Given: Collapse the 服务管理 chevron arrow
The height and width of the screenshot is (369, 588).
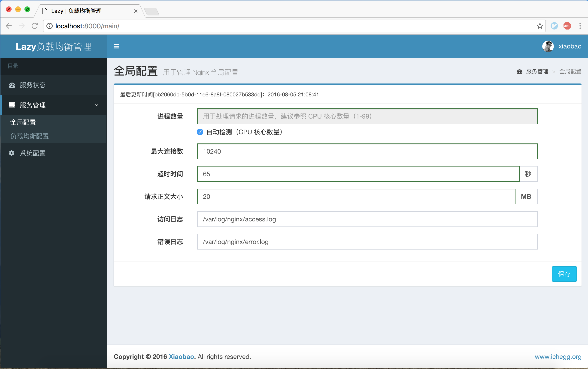Looking at the screenshot, I should (97, 105).
